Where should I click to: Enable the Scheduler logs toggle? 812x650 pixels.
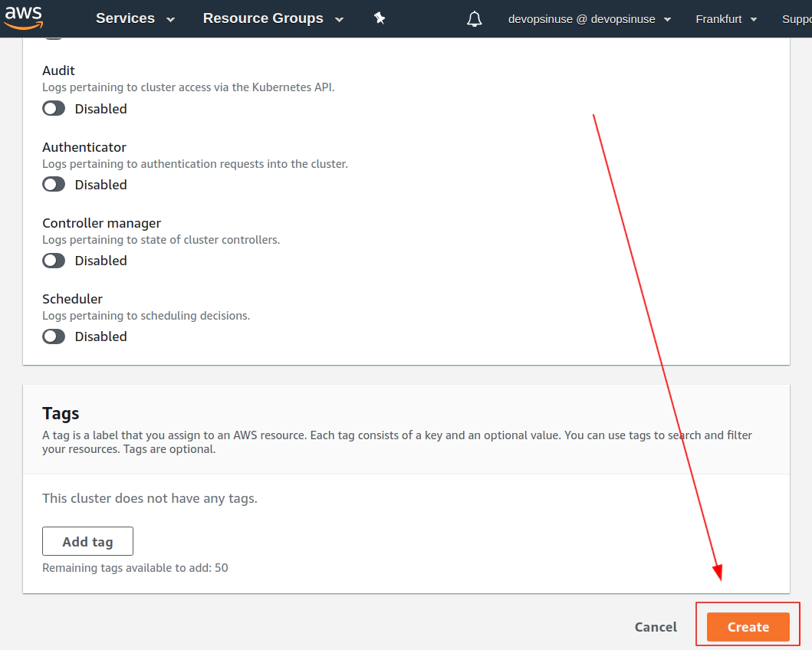(x=54, y=336)
